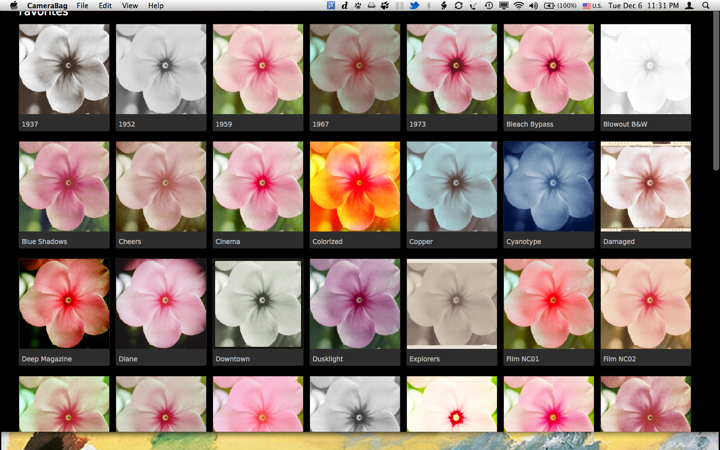Viewport: 720px width, 450px height.
Task: Choose the Diane filter preview
Action: coord(161,304)
